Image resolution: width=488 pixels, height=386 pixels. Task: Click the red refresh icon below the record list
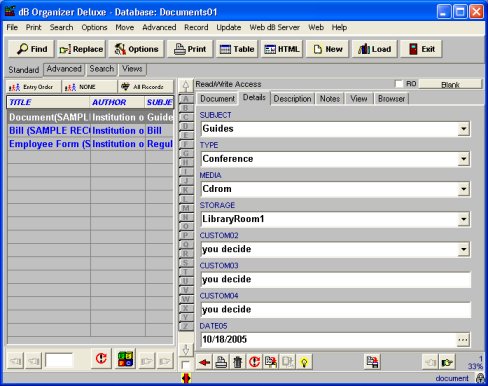(101, 359)
